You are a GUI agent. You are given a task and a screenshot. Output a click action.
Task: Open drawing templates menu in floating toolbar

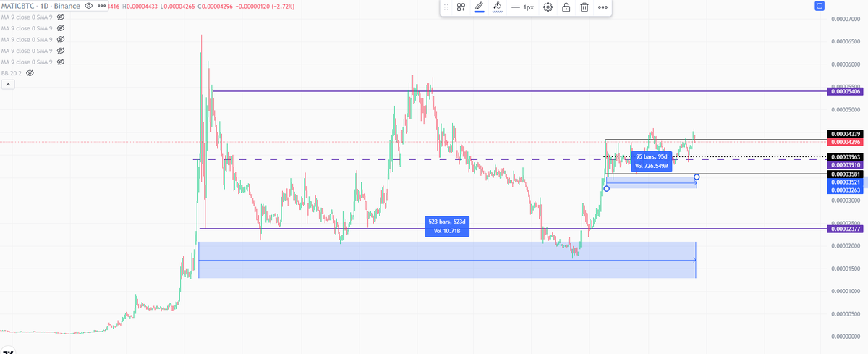point(461,7)
